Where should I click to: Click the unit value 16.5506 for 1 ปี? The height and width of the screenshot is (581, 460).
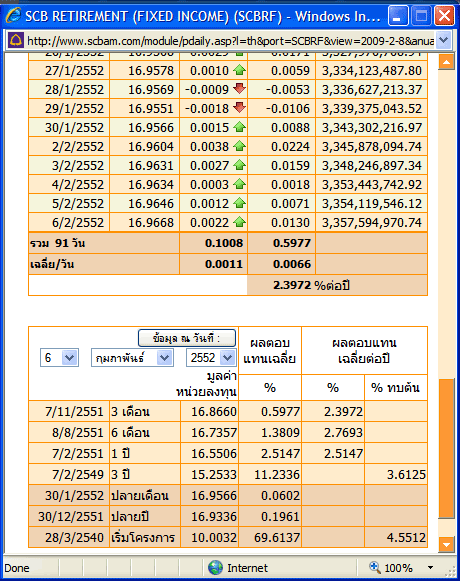point(214,454)
